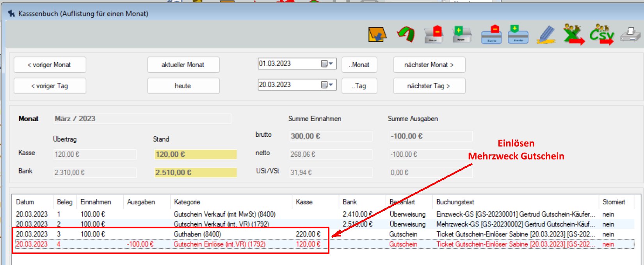
Task: Export cash book as CSV
Action: (601, 34)
